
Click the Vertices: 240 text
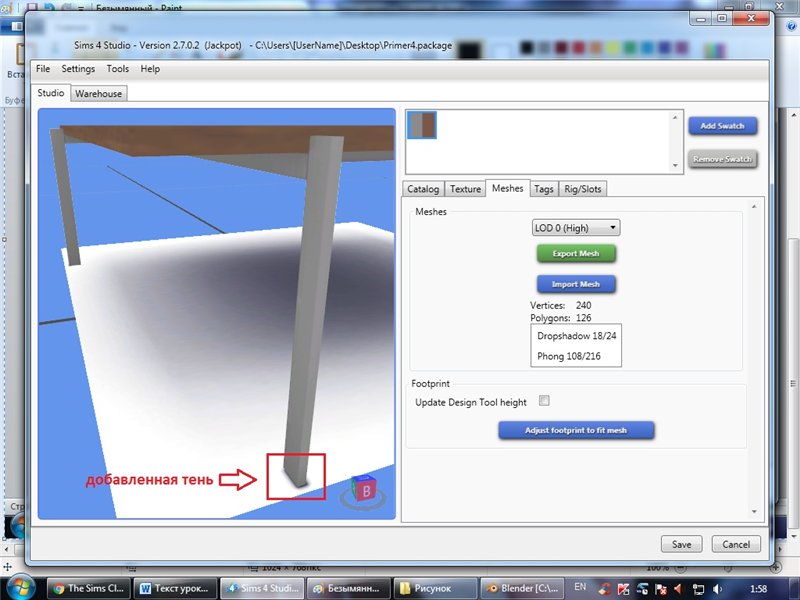[561, 306]
